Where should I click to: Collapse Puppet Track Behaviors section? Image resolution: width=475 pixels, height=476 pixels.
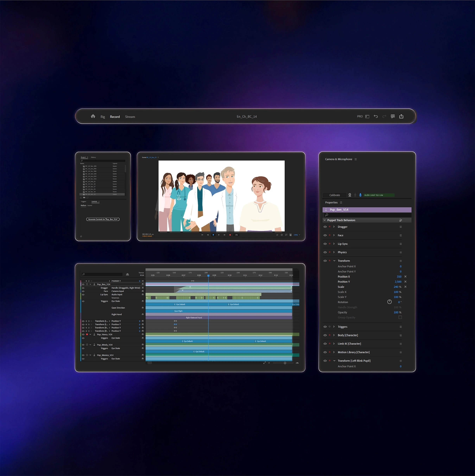click(x=325, y=220)
